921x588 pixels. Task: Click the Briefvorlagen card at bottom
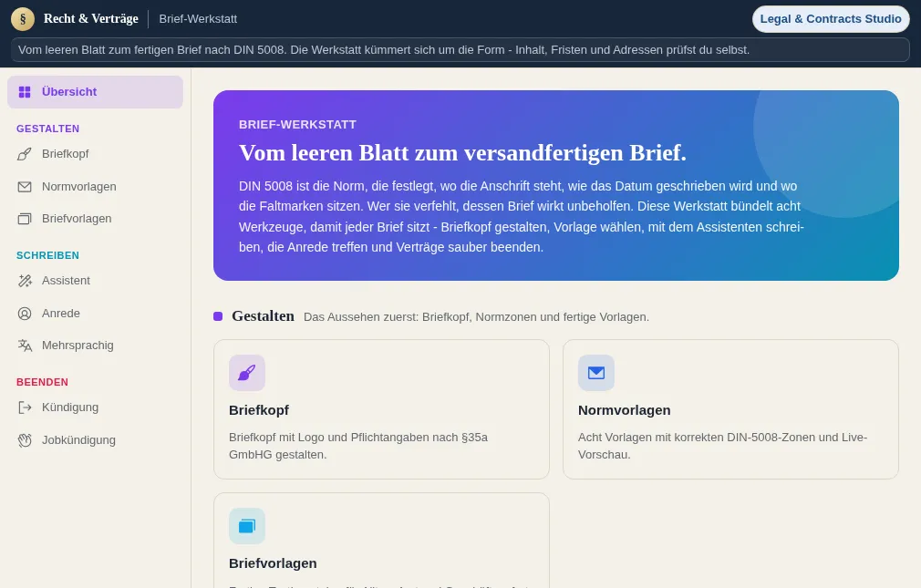point(382,541)
